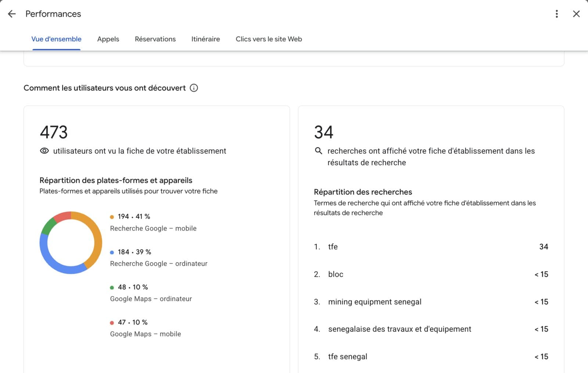Click the '48 · 10 %' value
Viewport: 588px width, 373px height.
(133, 287)
